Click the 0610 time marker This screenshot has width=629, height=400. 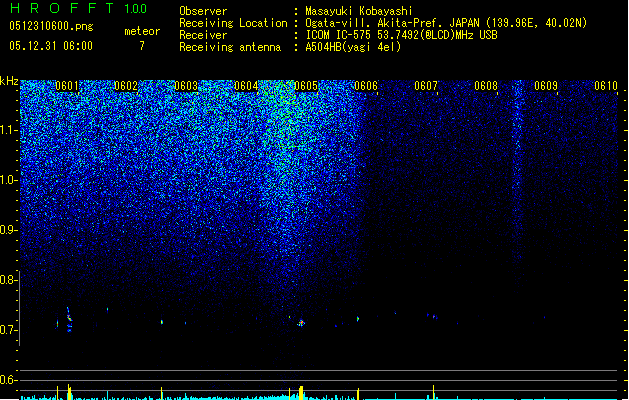pyautogui.click(x=606, y=86)
